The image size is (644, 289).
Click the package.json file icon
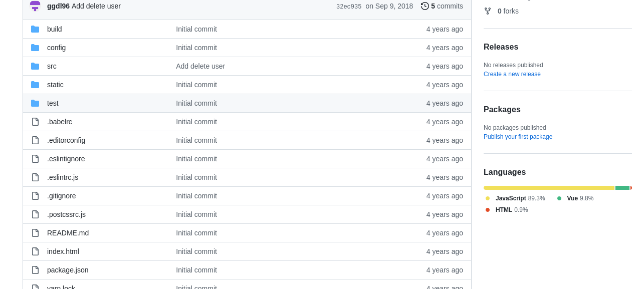35,270
